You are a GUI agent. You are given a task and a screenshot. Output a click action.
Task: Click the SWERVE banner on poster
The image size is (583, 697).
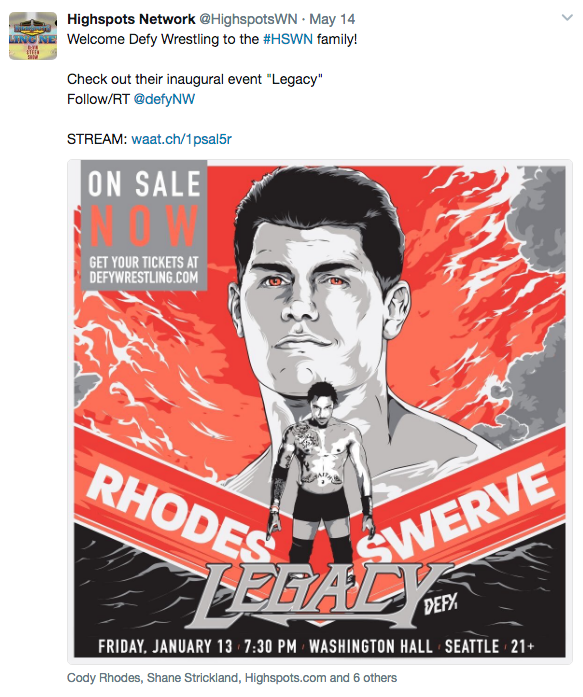point(455,511)
